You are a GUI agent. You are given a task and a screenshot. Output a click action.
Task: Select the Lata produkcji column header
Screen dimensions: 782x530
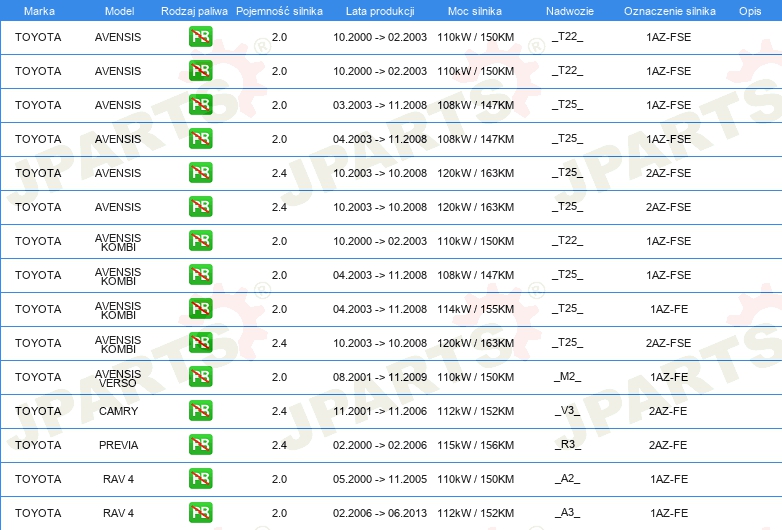pyautogui.click(x=380, y=11)
